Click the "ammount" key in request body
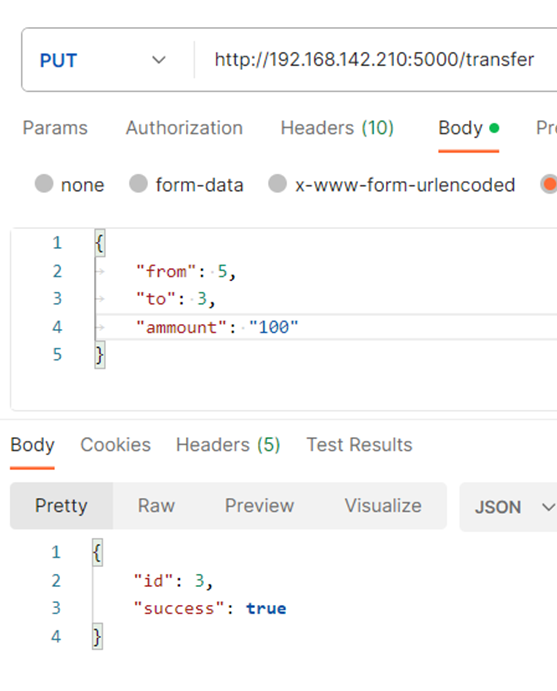557x691 pixels. click(x=181, y=327)
